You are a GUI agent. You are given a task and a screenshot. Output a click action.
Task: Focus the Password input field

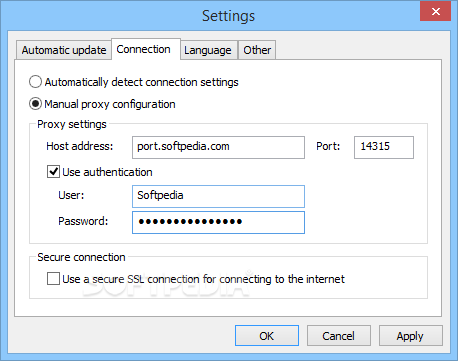pyautogui.click(x=218, y=222)
